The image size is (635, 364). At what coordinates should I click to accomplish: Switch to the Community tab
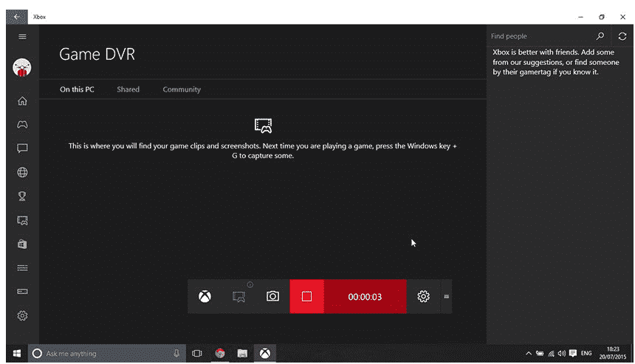(182, 89)
